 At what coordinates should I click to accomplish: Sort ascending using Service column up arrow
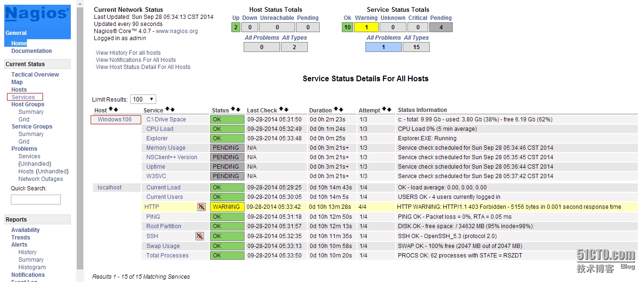pyautogui.click(x=168, y=110)
